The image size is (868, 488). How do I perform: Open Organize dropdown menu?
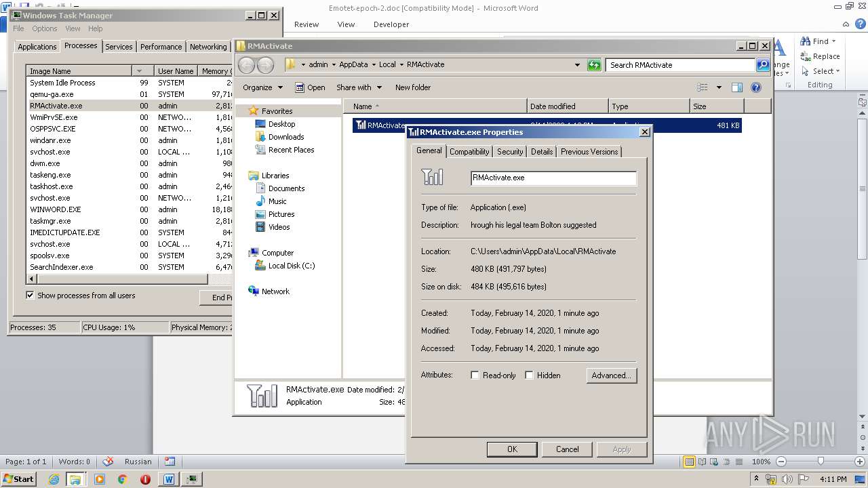click(262, 87)
